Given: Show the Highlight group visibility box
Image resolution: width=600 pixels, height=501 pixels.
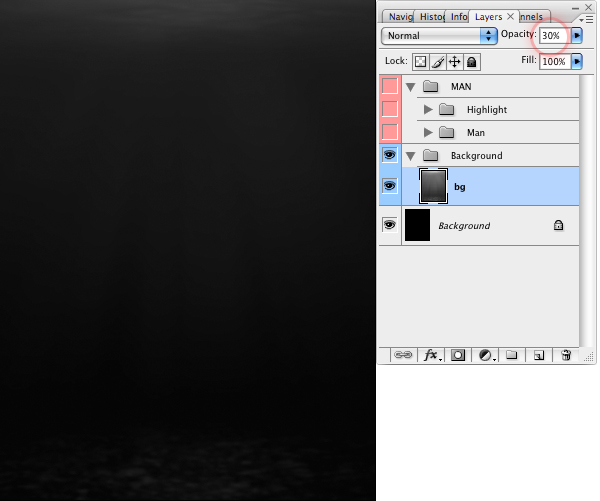Looking at the screenshot, I should [390, 109].
